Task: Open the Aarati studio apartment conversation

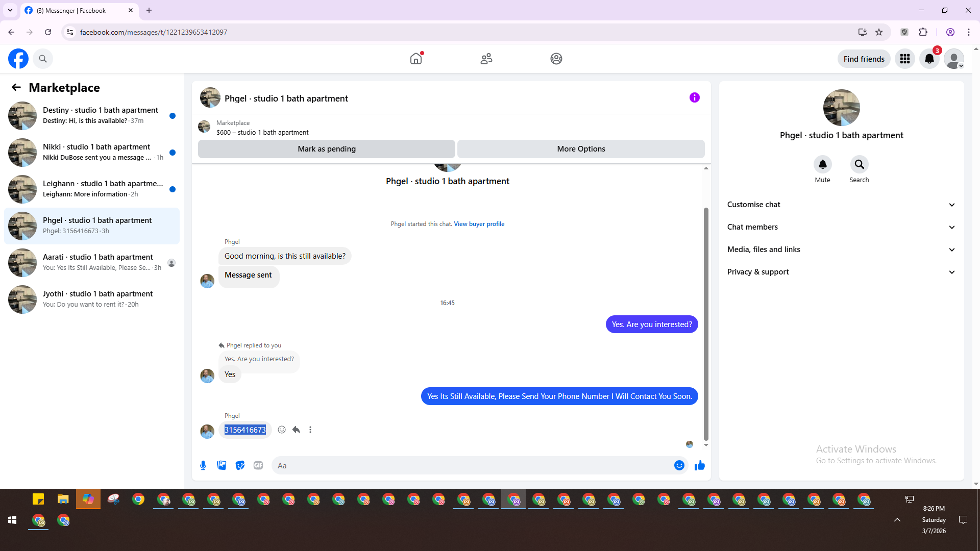Action: 92,263
